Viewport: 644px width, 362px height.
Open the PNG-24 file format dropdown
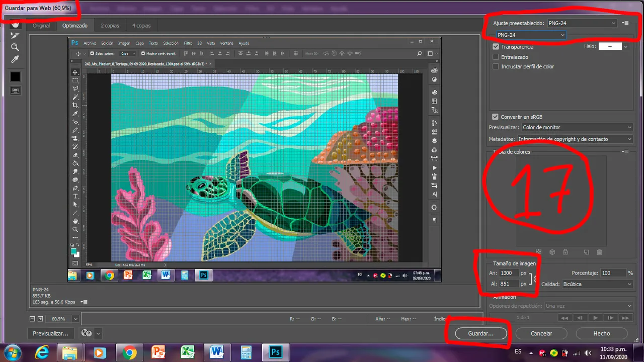point(531,35)
